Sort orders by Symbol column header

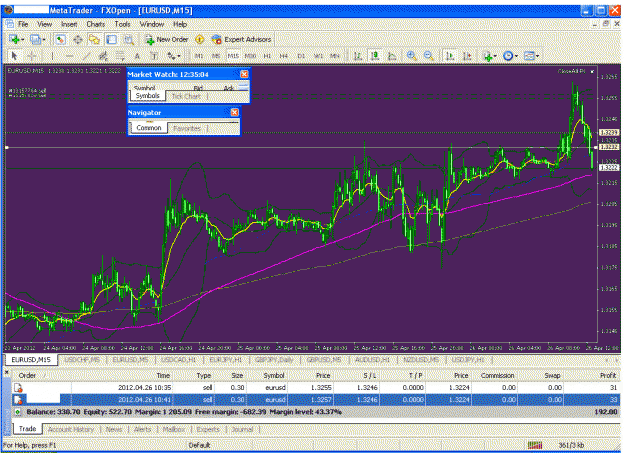(x=274, y=376)
